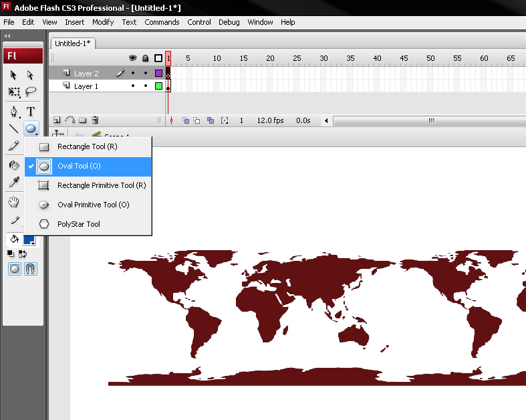Screen dimensions: 526x420
Task: Lock Layer 1 with its lock dot
Action: tap(146, 86)
